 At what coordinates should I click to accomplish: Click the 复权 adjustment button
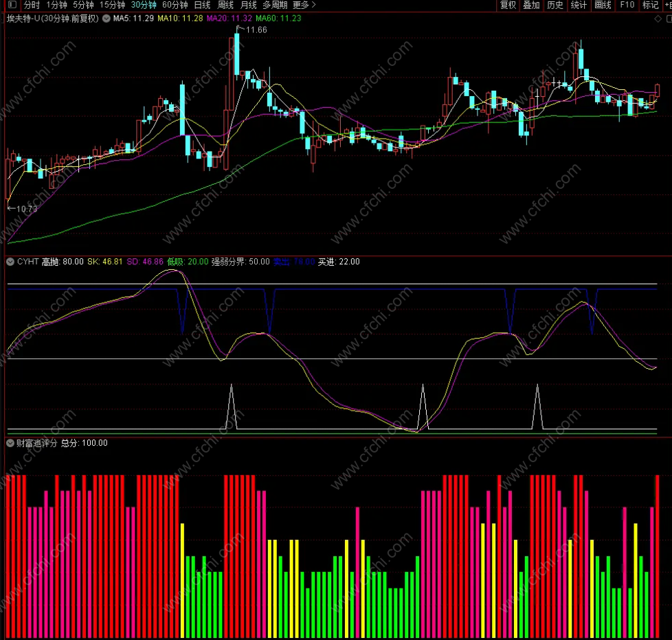pyautogui.click(x=508, y=5)
